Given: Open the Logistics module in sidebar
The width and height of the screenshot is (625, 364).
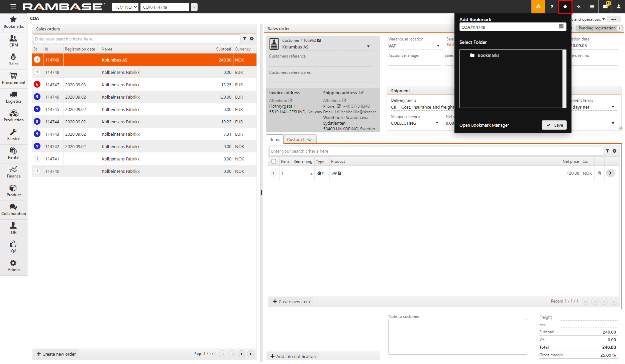Looking at the screenshot, I should click(x=13, y=97).
